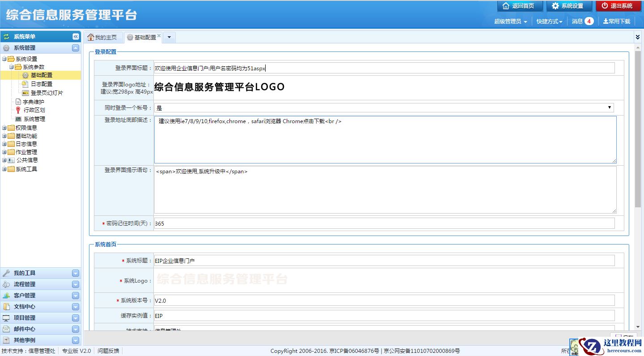
Task: Click the monitor icon for the 系统管理 tree node
Action: click(18, 119)
